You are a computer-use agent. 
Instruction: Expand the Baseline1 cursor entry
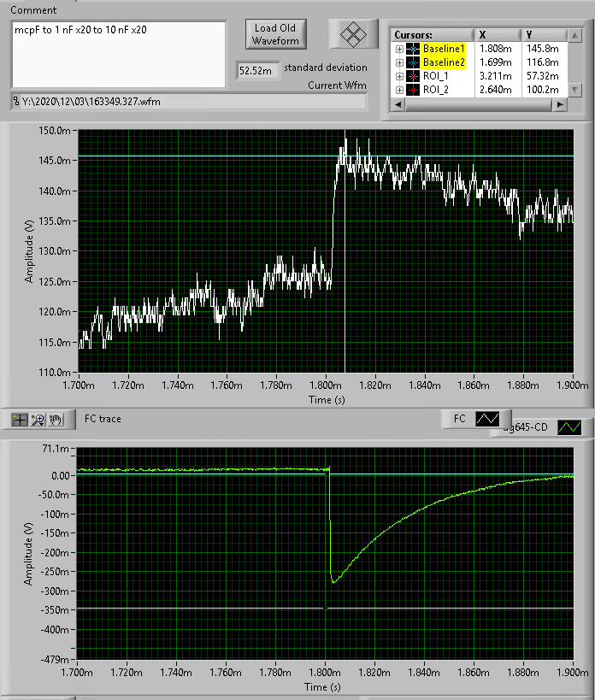[x=398, y=49]
